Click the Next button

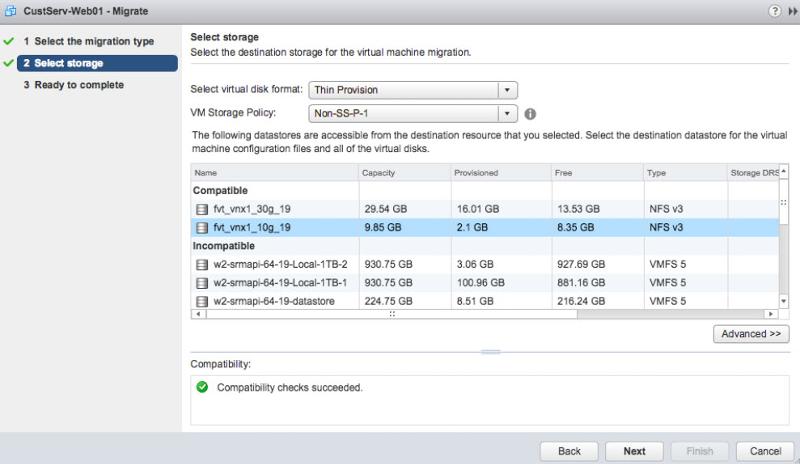[x=634, y=451]
